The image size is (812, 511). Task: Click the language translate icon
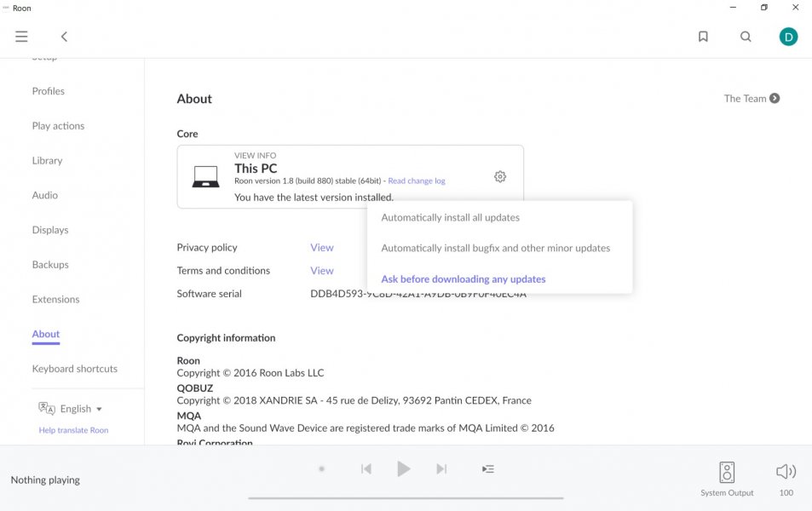47,408
